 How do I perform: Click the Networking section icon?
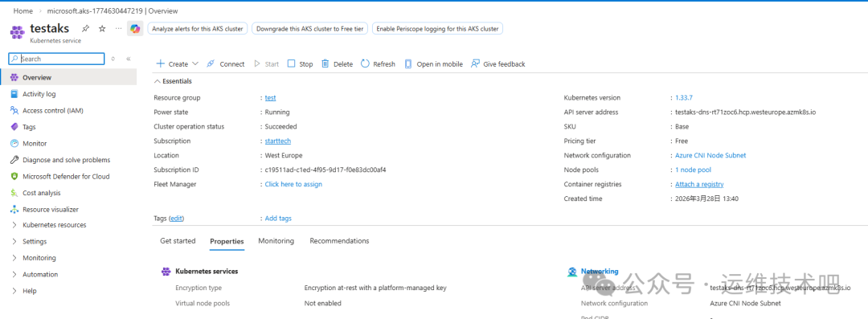point(572,272)
